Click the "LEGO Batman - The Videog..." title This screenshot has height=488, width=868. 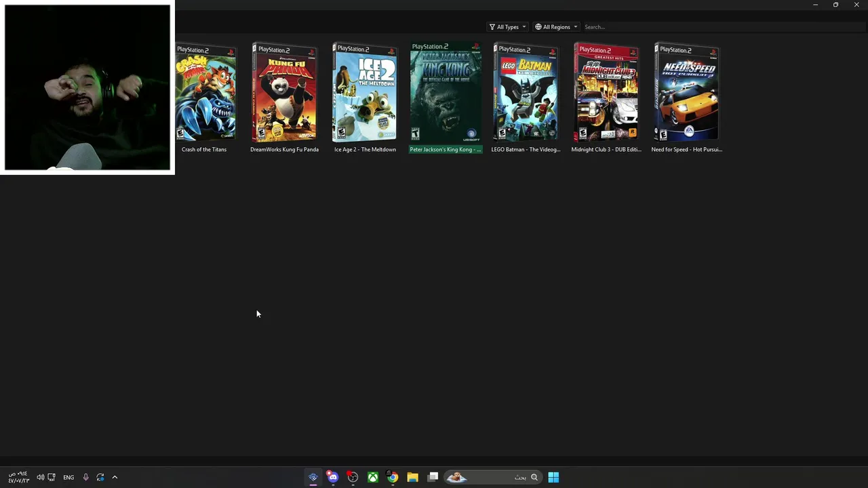point(526,149)
